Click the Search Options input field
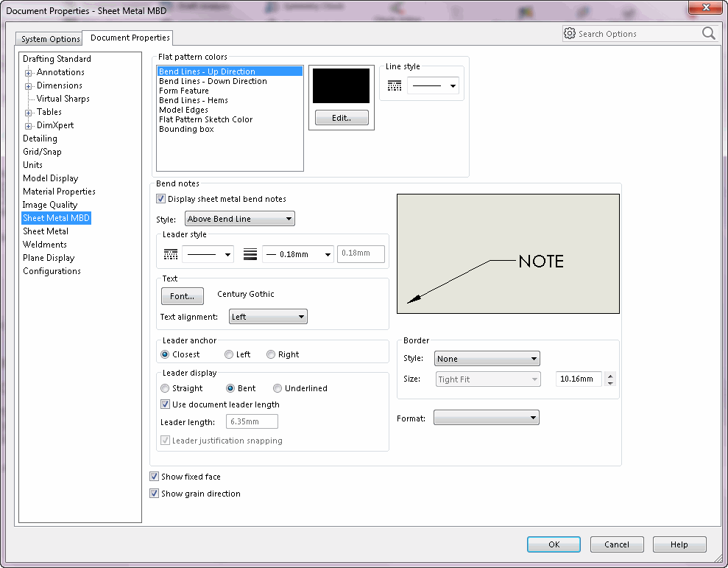The image size is (728, 568). pos(638,33)
